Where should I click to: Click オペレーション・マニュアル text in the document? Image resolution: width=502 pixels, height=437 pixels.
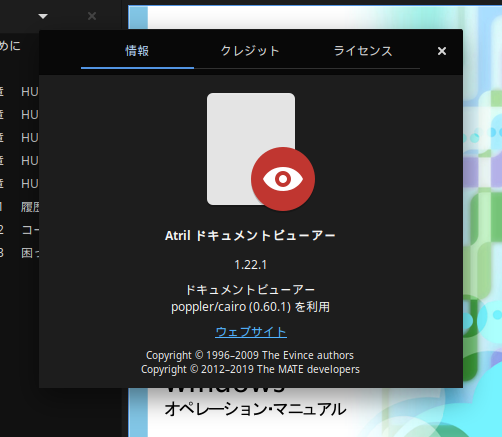255,409
